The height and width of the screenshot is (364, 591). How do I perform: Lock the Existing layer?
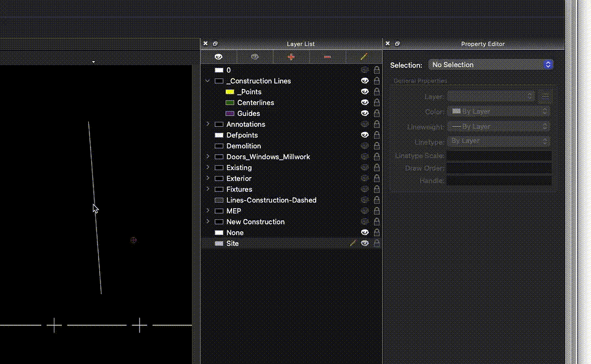(376, 167)
